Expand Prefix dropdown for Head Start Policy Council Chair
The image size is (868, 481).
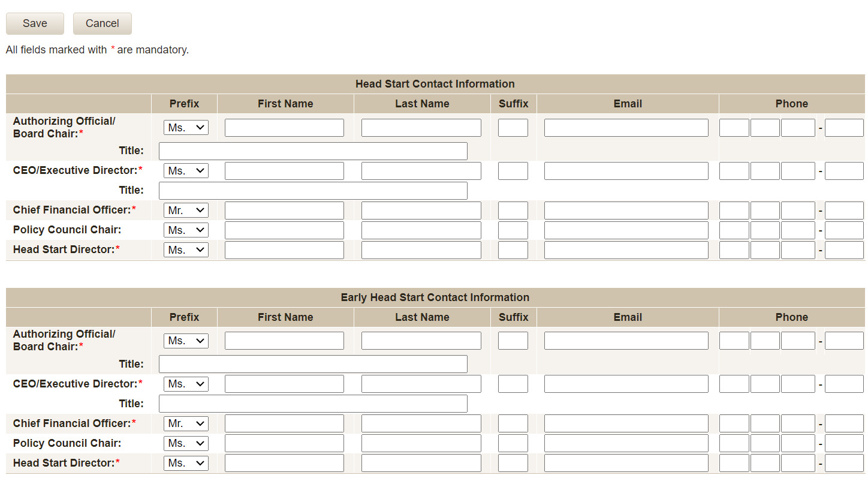coord(186,230)
